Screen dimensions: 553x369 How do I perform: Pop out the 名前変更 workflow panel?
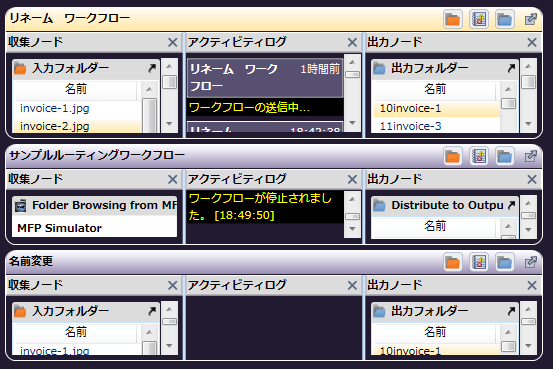coord(530,262)
